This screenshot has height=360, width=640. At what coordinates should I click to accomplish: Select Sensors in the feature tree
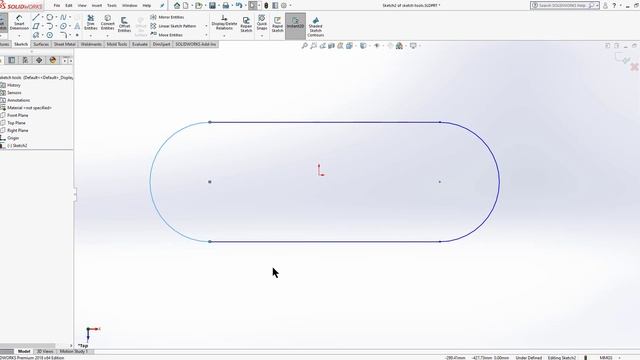14,93
